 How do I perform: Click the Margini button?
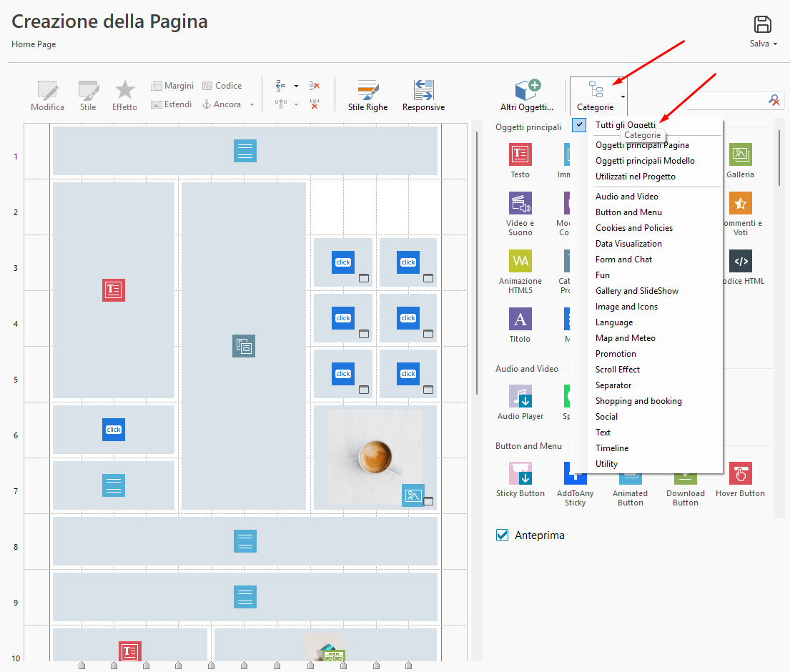click(x=172, y=86)
